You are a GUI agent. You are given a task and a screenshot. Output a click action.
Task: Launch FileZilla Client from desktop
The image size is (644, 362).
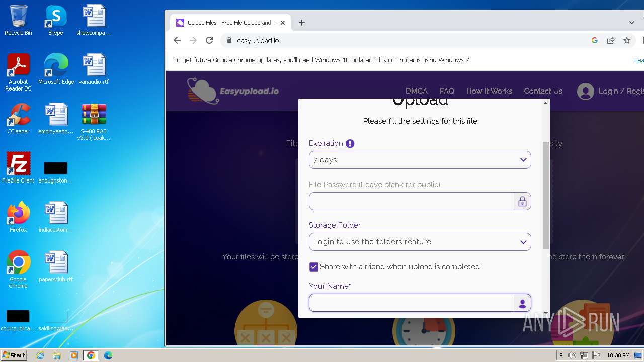(x=18, y=167)
